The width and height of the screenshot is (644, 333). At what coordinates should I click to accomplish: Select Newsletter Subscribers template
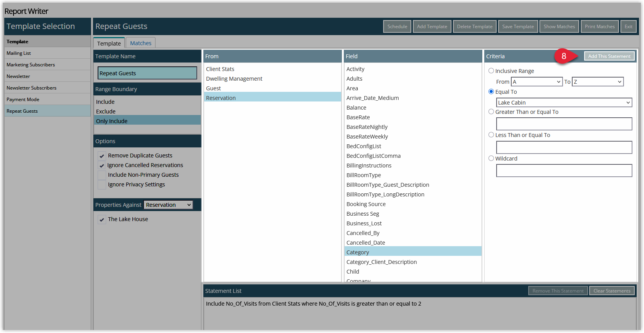pos(47,88)
